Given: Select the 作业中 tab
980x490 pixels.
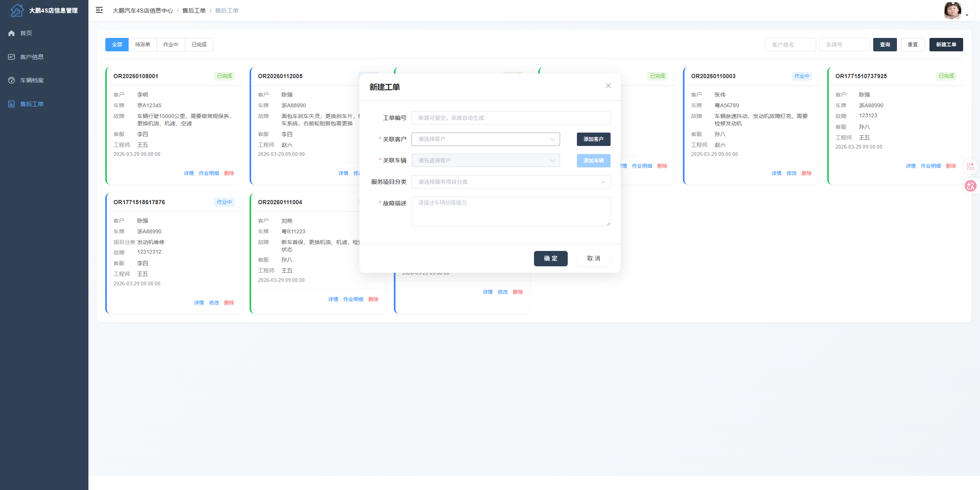Looking at the screenshot, I should click(x=171, y=44).
